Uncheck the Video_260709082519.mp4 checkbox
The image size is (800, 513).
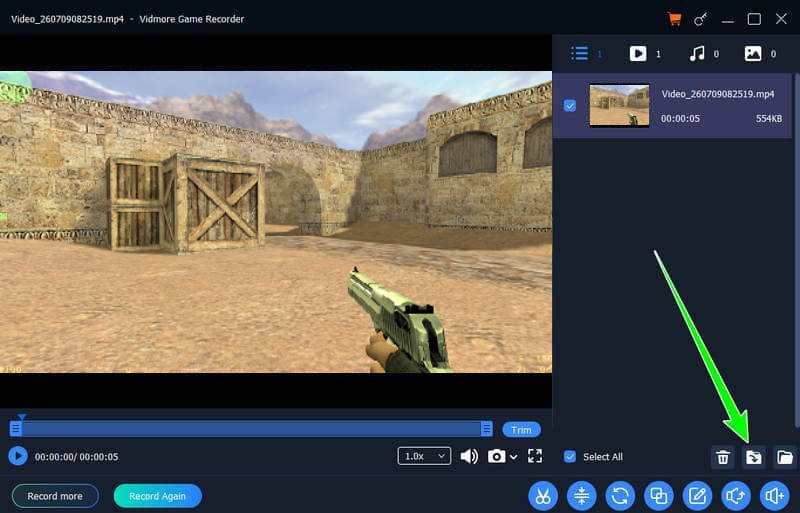[570, 106]
